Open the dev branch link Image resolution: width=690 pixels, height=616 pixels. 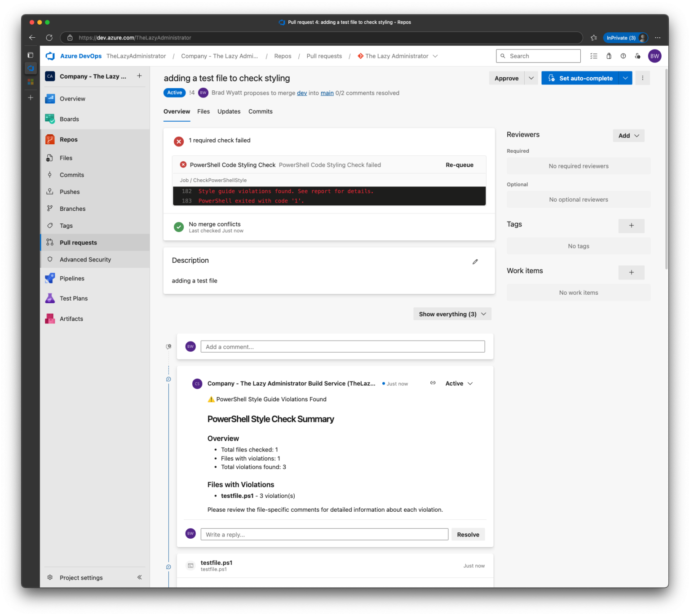pos(302,93)
